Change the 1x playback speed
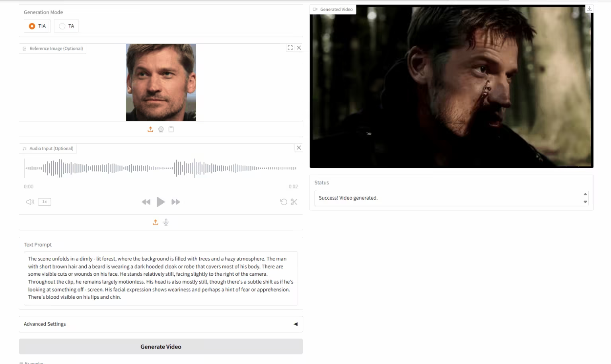611x364 pixels. pyautogui.click(x=45, y=202)
